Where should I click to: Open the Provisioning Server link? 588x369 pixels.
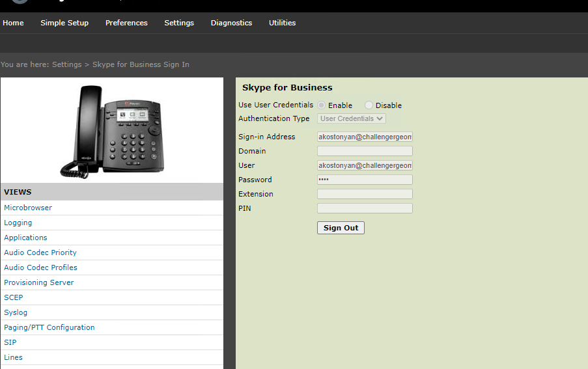39,282
